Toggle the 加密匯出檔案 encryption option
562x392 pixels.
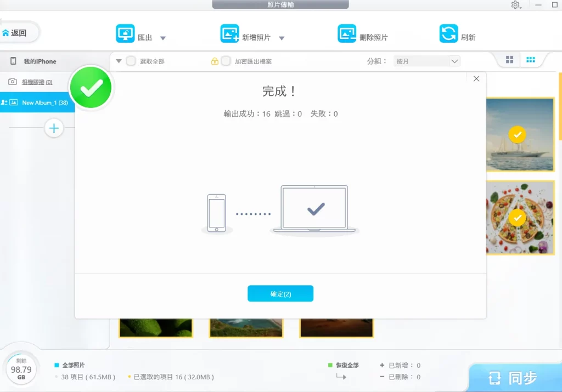[x=226, y=61]
